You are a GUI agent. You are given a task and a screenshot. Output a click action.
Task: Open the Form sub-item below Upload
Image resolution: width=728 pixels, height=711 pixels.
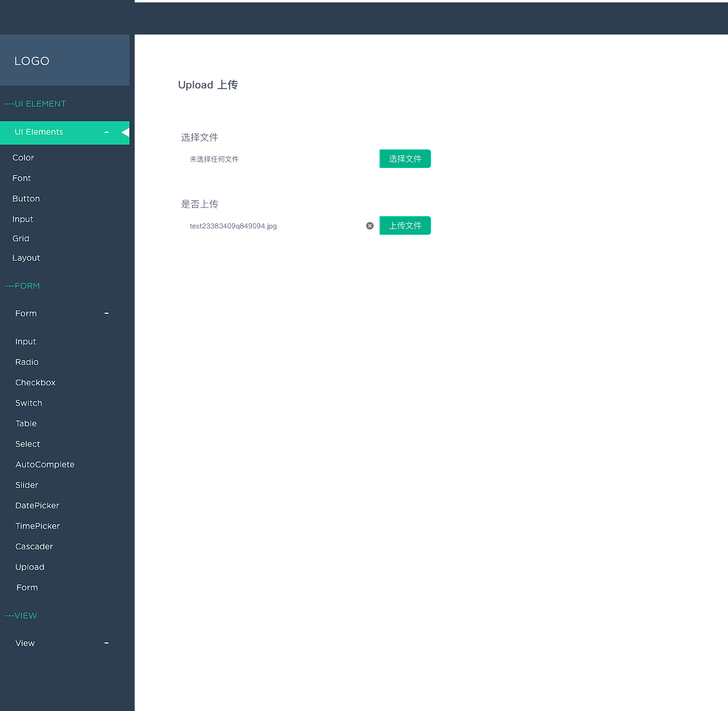point(28,587)
